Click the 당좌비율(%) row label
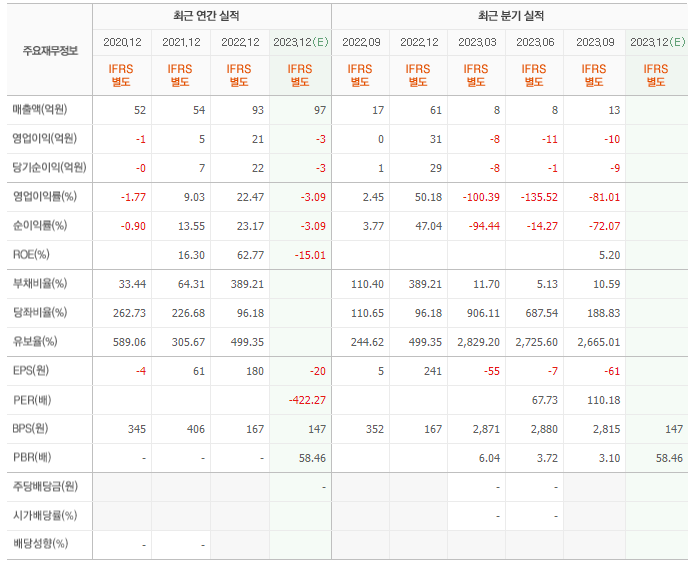Image resolution: width=694 pixels, height=562 pixels. click(40, 312)
